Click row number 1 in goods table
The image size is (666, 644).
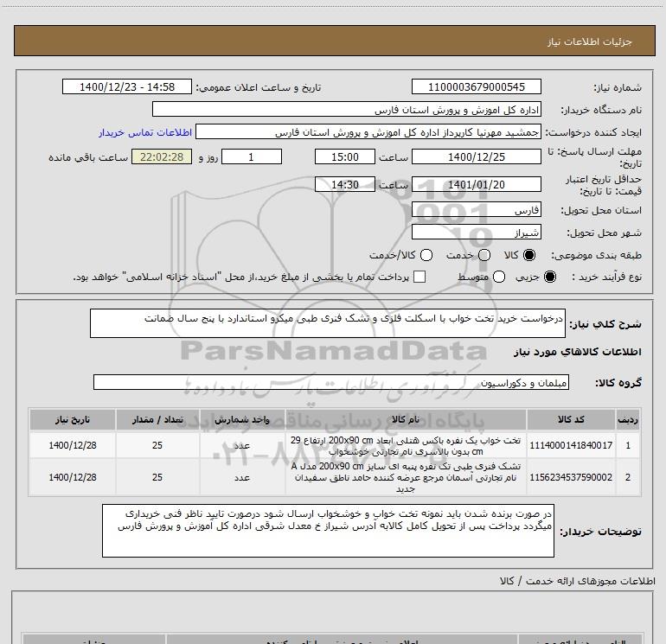click(628, 445)
